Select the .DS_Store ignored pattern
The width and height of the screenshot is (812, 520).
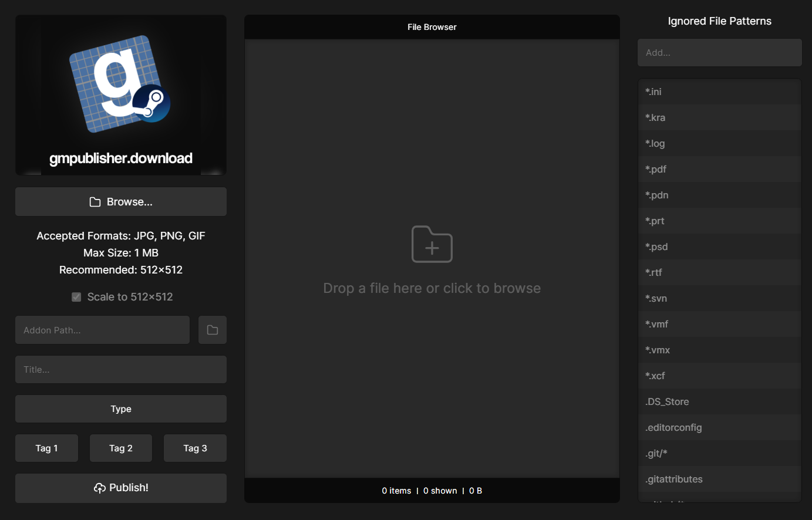[720, 401]
